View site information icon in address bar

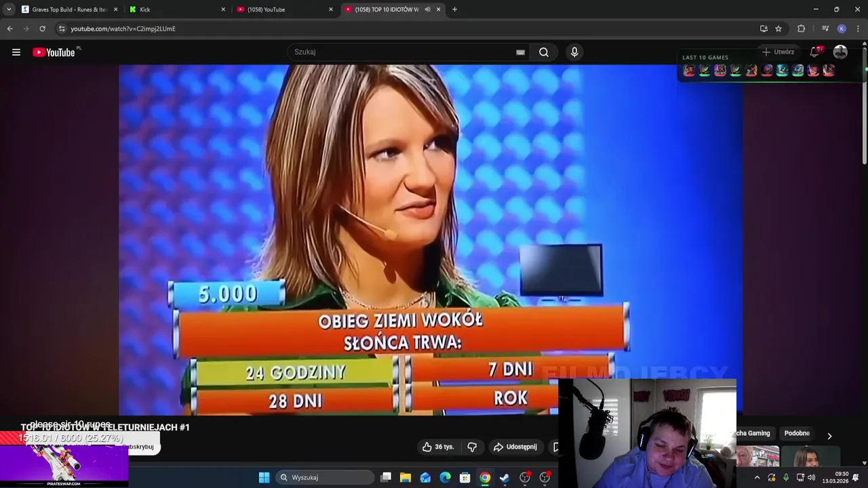pos(62,28)
